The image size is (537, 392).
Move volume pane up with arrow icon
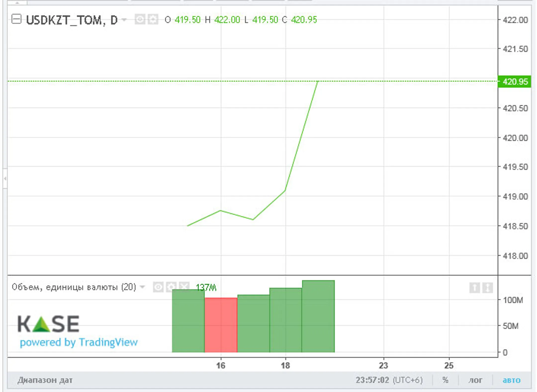[x=474, y=288]
